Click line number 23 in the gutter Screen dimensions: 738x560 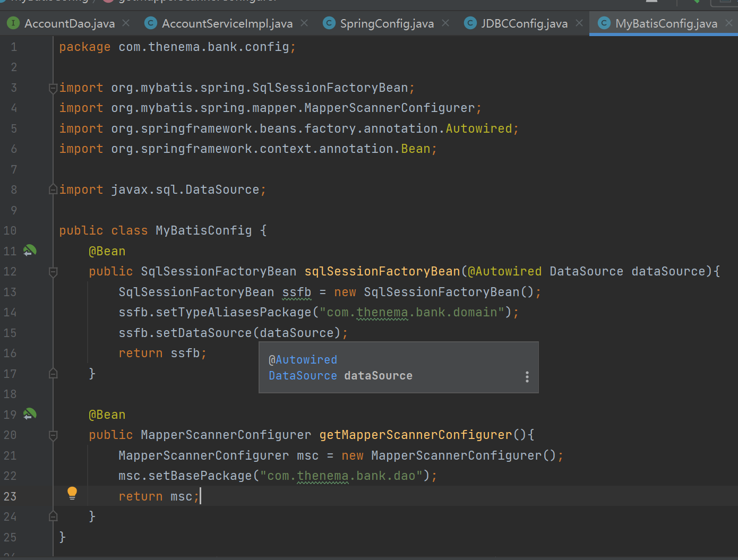point(10,496)
